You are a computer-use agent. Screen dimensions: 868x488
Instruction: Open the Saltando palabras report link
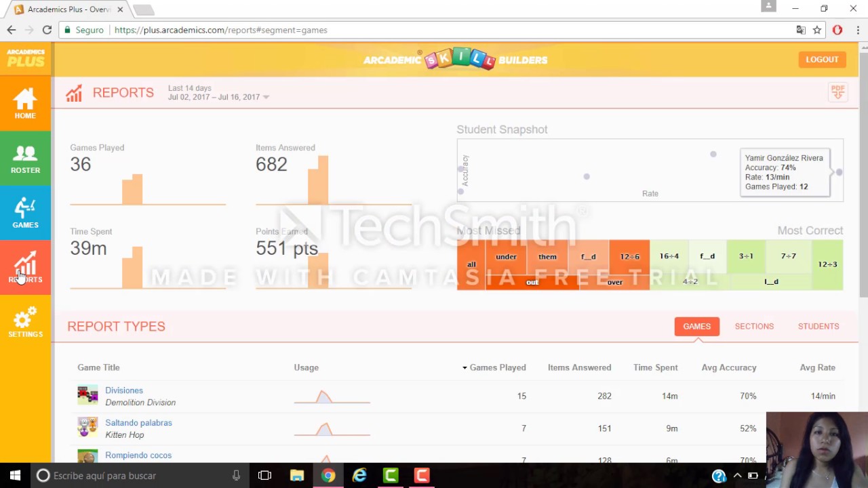tap(138, 423)
